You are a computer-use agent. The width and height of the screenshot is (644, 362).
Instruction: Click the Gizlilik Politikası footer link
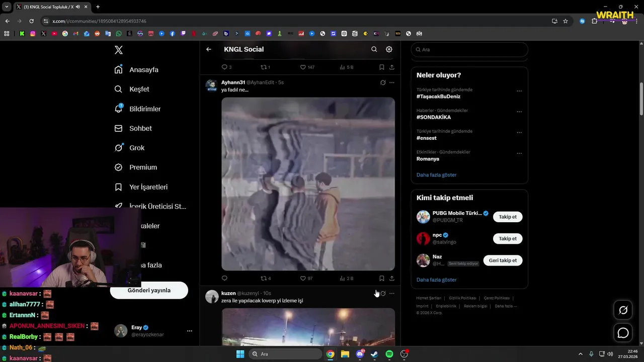click(463, 298)
